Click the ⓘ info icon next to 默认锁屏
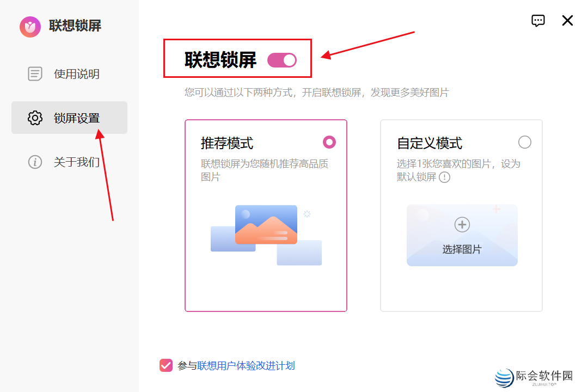 [445, 177]
